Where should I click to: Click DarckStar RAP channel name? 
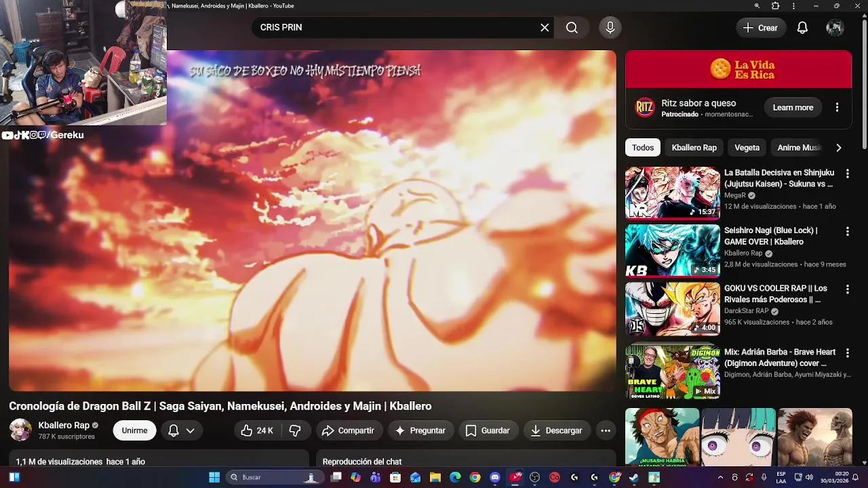(x=746, y=311)
